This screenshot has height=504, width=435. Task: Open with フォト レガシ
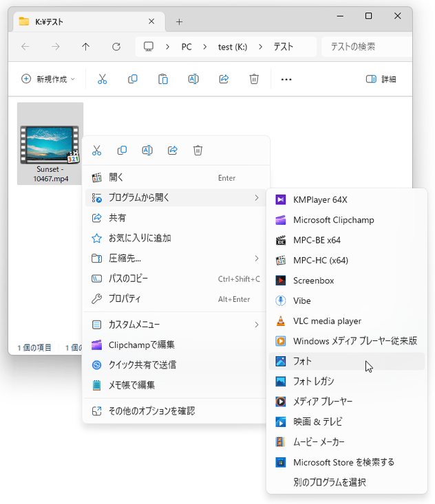tap(346, 382)
